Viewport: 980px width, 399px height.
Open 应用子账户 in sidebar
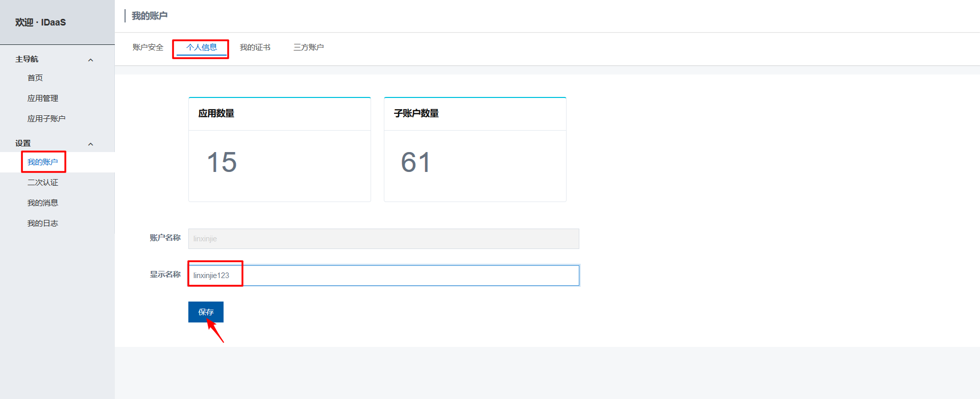(x=46, y=119)
